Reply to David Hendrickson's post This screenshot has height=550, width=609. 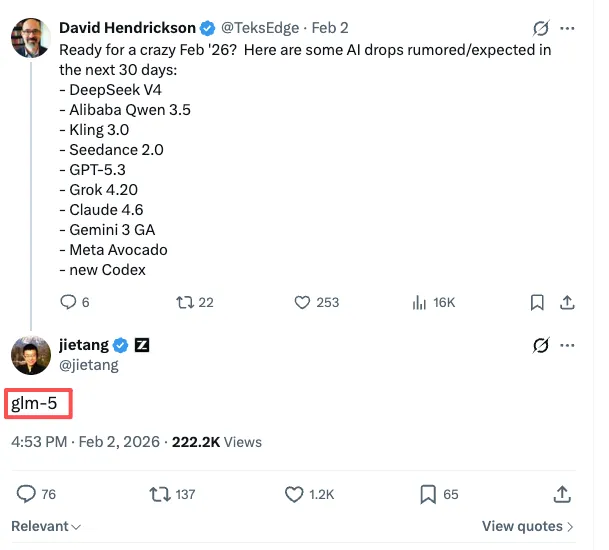pyautogui.click(x=68, y=302)
